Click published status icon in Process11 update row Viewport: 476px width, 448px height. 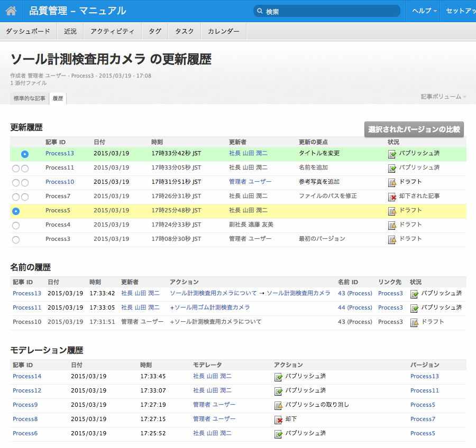(392, 169)
